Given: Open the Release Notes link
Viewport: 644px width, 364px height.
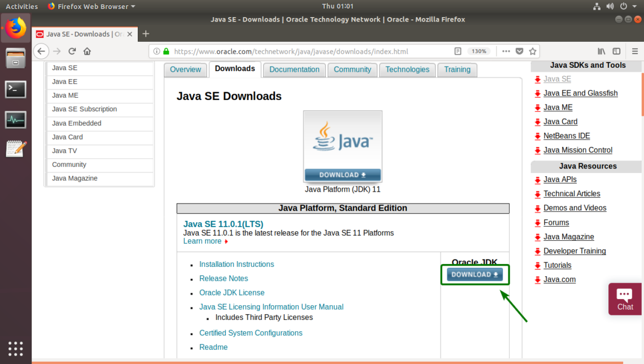Looking at the screenshot, I should [x=224, y=279].
